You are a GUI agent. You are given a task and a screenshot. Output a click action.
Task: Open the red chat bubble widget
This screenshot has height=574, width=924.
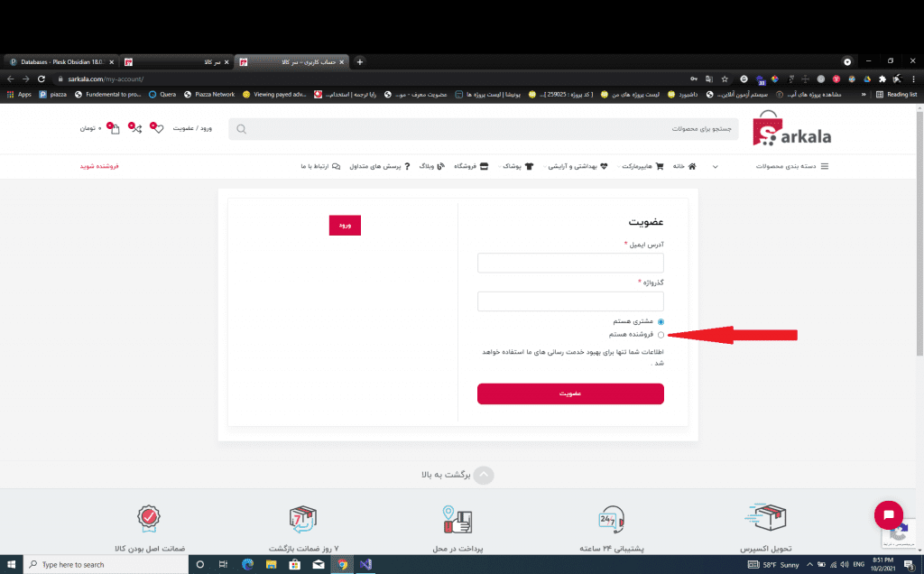click(x=888, y=514)
